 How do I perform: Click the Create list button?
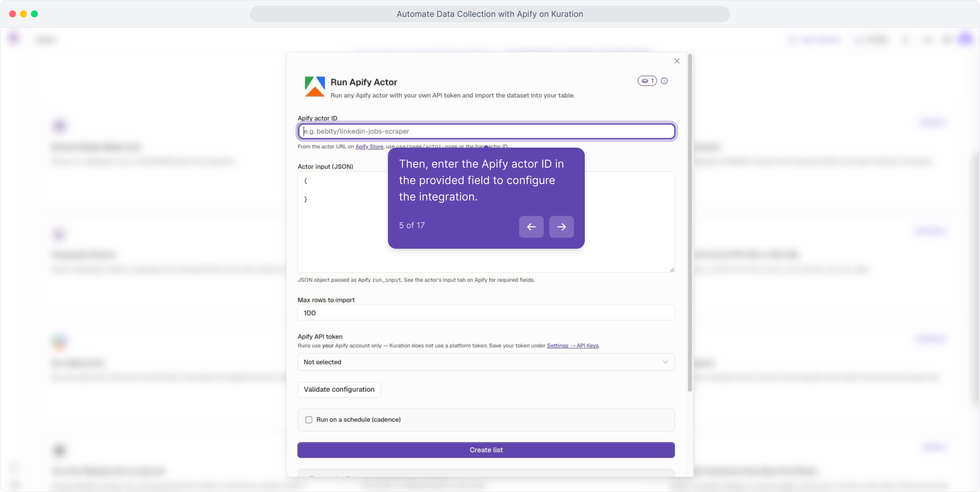(x=486, y=450)
